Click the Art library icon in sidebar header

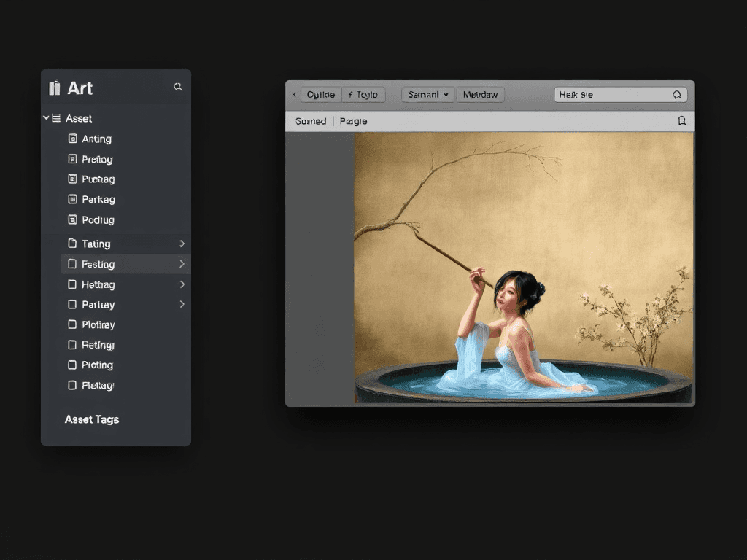tap(54, 88)
